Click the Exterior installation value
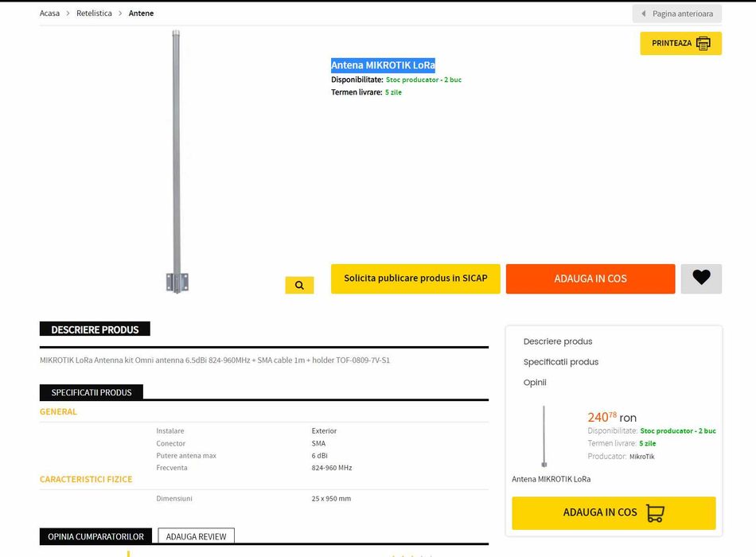756x557 pixels. pyautogui.click(x=324, y=430)
